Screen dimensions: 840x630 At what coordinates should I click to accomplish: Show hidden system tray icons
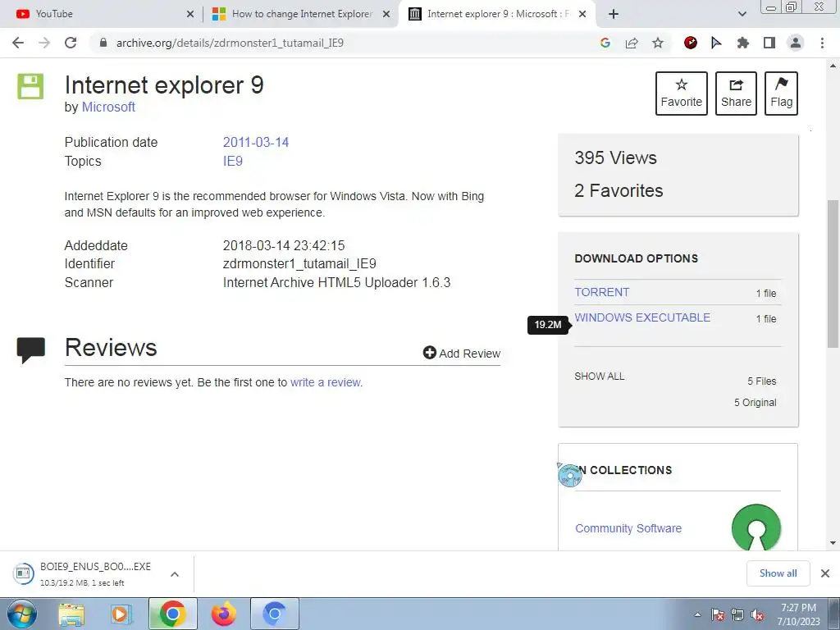(697, 614)
